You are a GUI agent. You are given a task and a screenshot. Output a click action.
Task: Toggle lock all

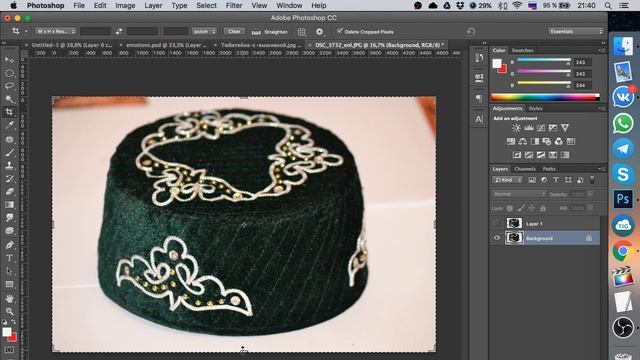coord(543,208)
